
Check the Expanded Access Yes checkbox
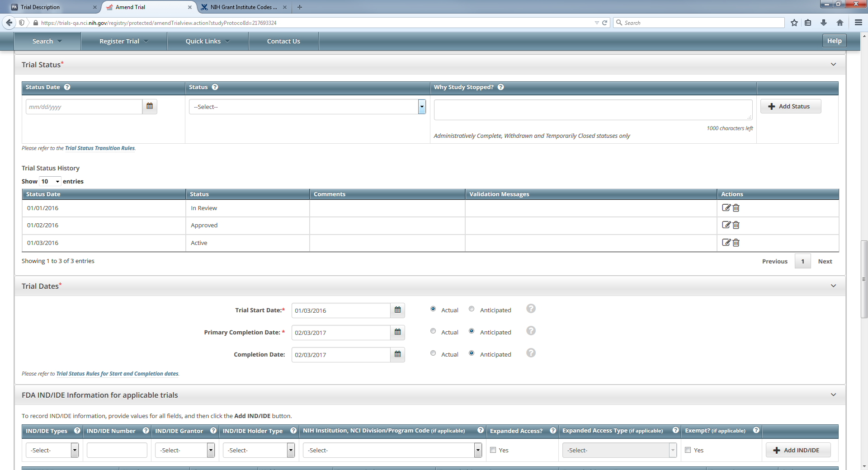click(x=493, y=450)
